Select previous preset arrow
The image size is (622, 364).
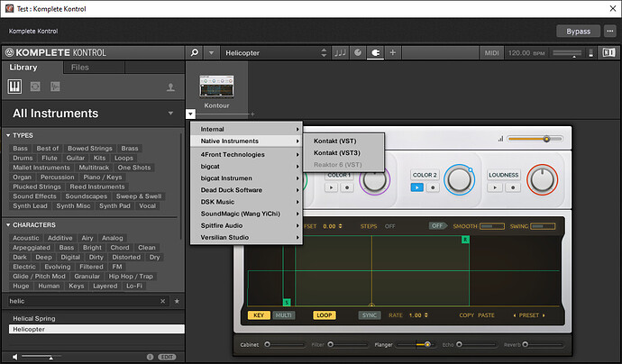[515, 315]
